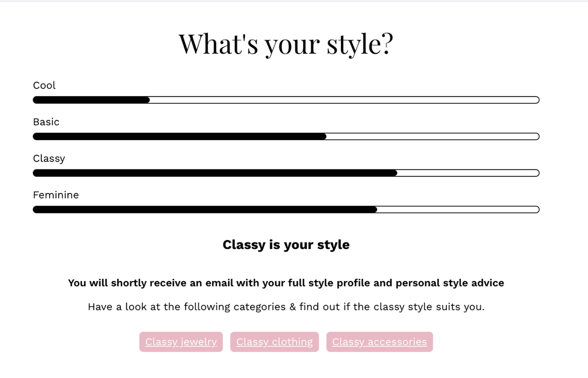Screen dimensions: 588x378
Task: Click the filled end of the Cool bar
Action: click(x=146, y=100)
